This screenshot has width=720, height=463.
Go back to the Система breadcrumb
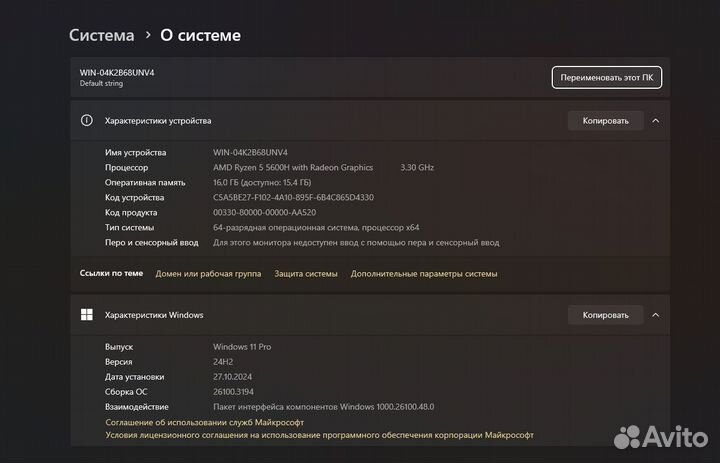pyautogui.click(x=101, y=35)
